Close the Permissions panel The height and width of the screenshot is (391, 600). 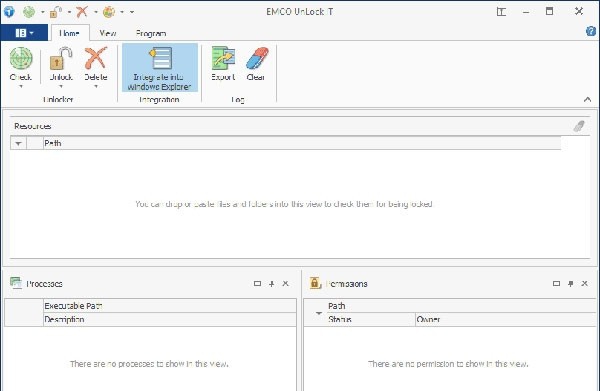[x=584, y=283]
